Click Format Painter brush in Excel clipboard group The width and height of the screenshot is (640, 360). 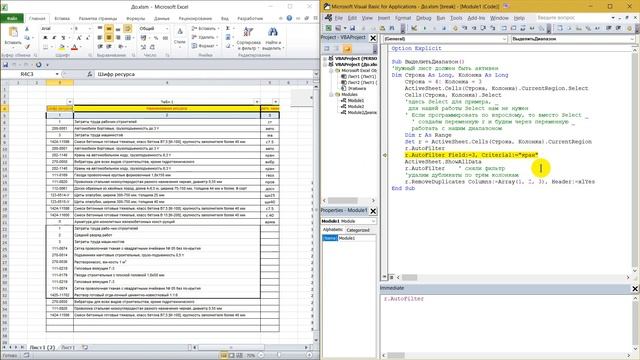[x=27, y=47]
